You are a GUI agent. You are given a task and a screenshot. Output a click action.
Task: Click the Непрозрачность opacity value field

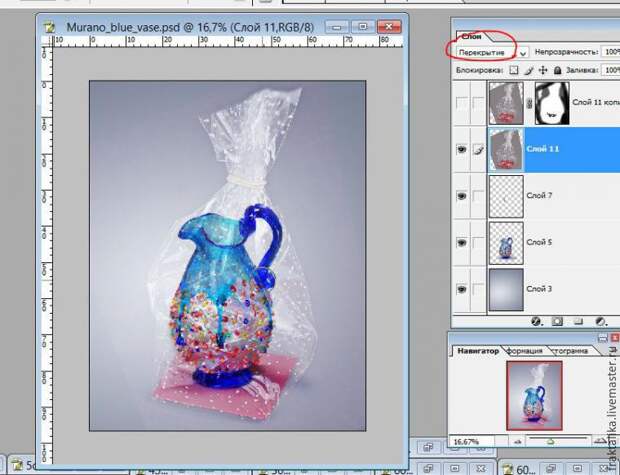click(x=608, y=50)
